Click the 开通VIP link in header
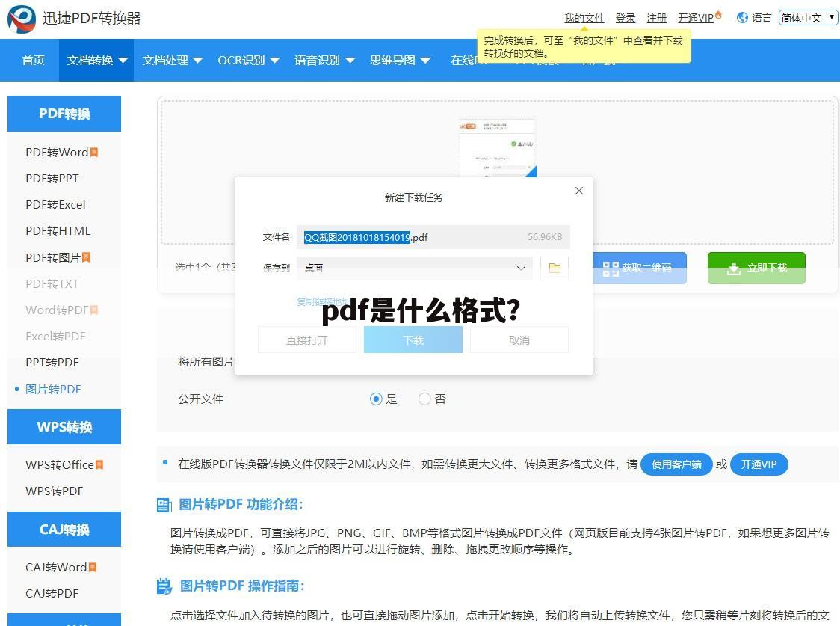 pyautogui.click(x=695, y=18)
